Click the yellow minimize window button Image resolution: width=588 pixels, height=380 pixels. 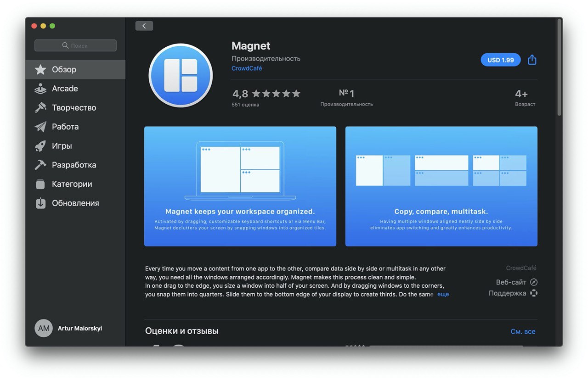coord(43,26)
